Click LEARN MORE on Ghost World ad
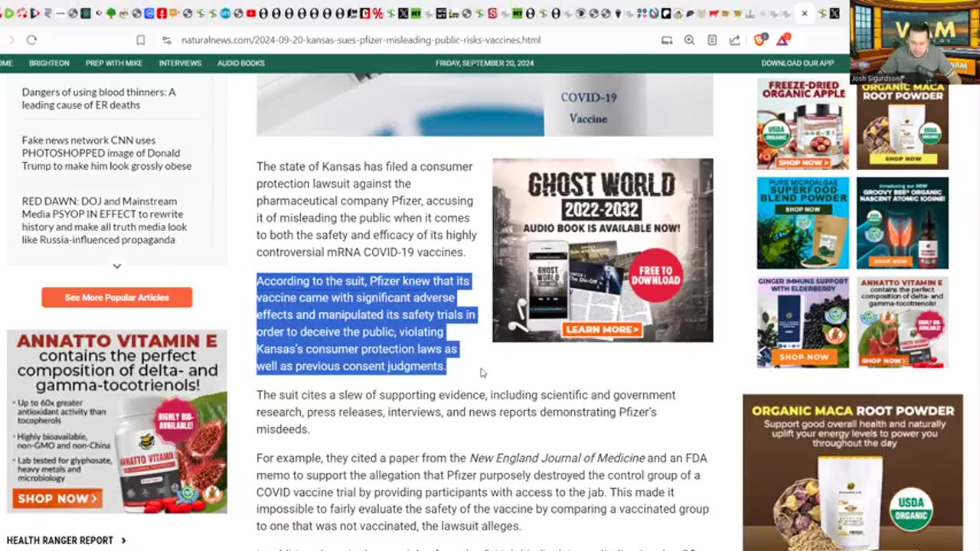Image resolution: width=980 pixels, height=551 pixels. point(601,329)
